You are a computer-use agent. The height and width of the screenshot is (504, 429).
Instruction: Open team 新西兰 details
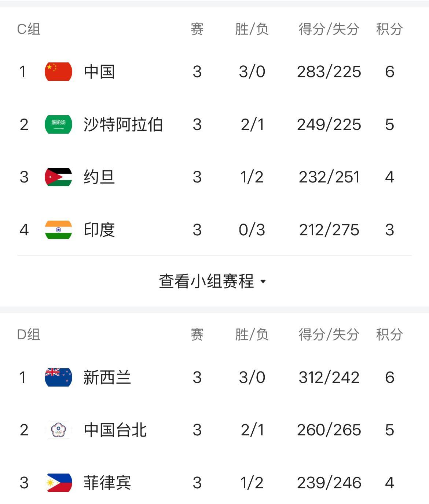(107, 377)
